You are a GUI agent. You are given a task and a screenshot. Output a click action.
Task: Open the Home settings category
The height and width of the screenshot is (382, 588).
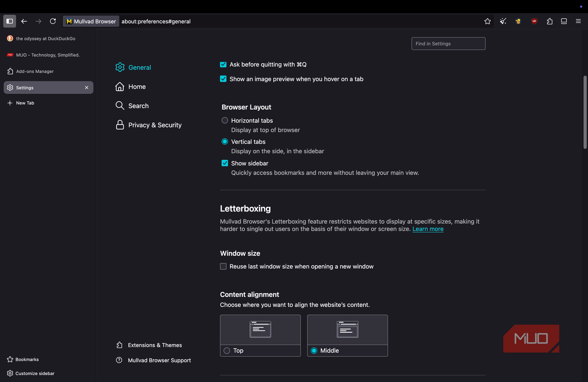130,86
